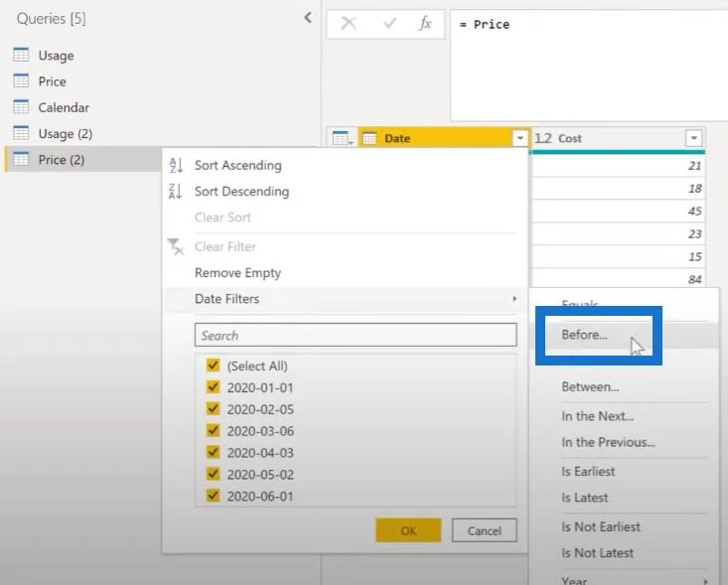The width and height of the screenshot is (728, 585).
Task: Click the Cost cell with value 23
Action: [x=619, y=233]
